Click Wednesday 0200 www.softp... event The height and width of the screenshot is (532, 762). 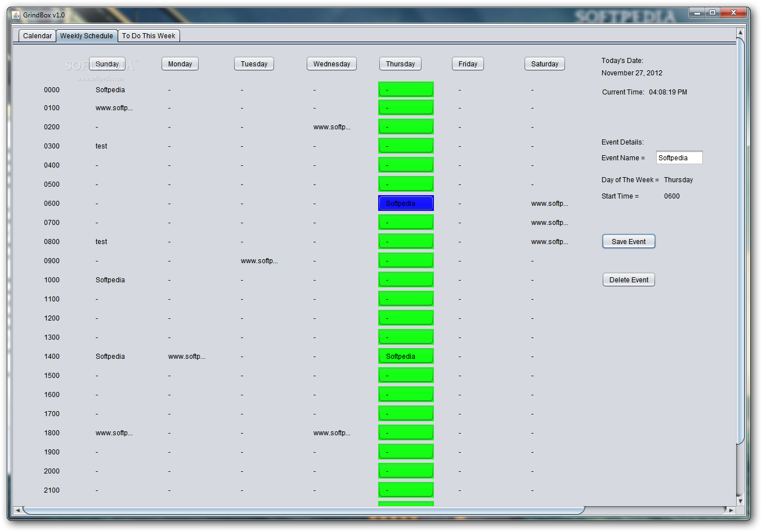332,127
